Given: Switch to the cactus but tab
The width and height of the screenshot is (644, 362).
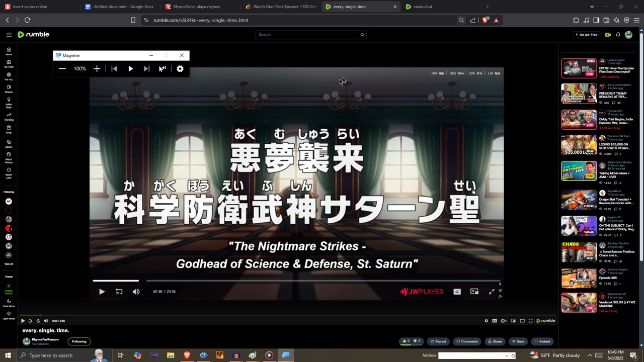Looking at the screenshot, I should [440, 7].
